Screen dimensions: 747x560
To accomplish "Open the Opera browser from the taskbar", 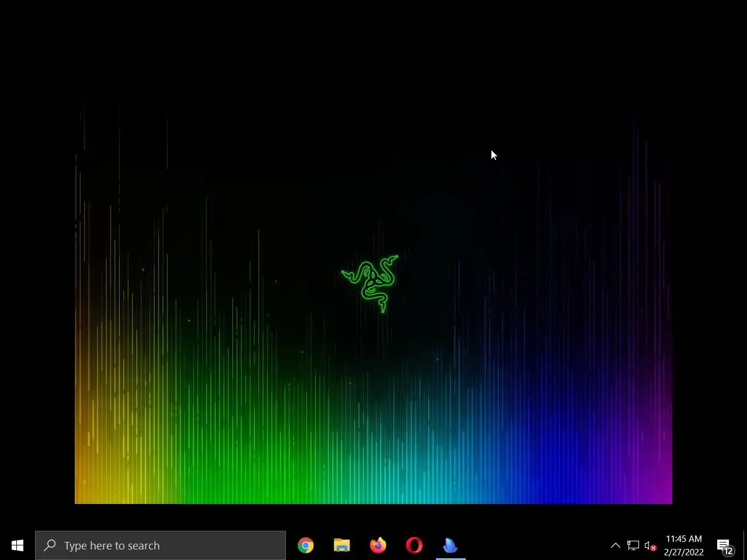I will click(x=414, y=545).
